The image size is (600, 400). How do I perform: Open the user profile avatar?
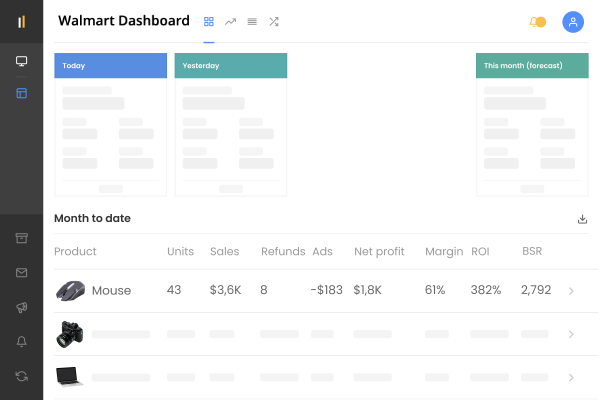[573, 21]
